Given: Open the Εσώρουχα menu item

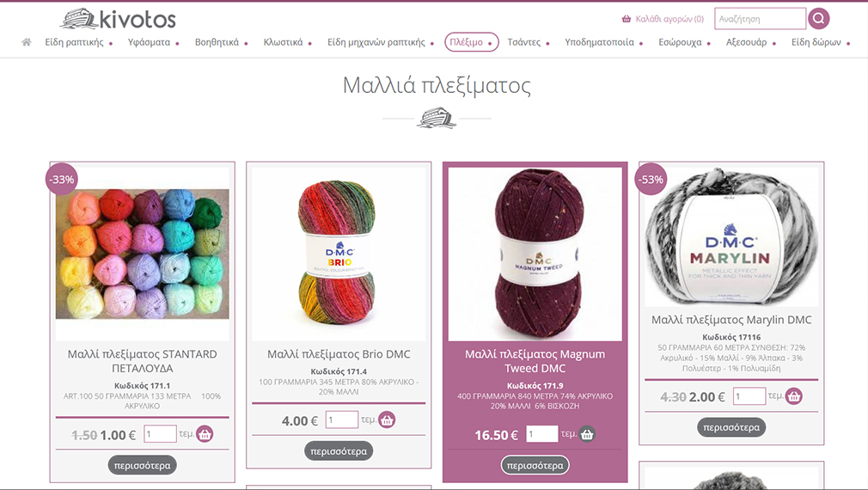Looking at the screenshot, I should point(684,42).
